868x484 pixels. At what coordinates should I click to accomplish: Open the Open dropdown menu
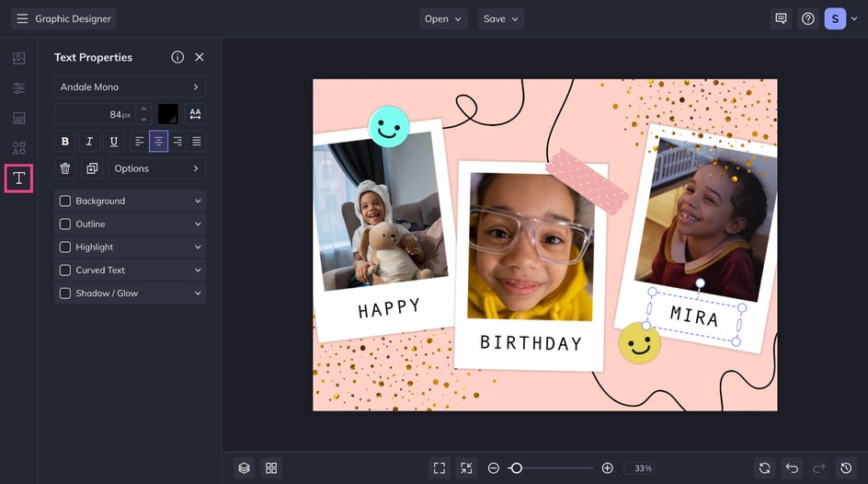[443, 18]
